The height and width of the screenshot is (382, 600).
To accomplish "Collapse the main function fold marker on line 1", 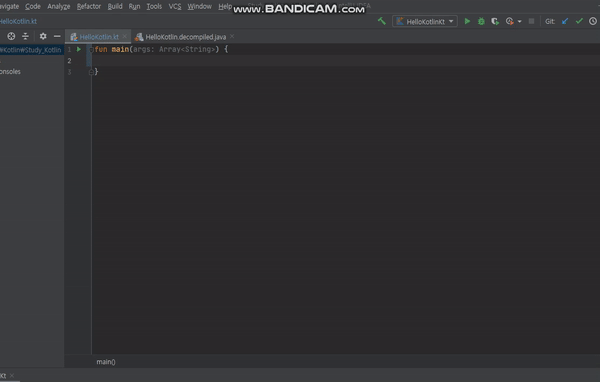I will coord(91,49).
